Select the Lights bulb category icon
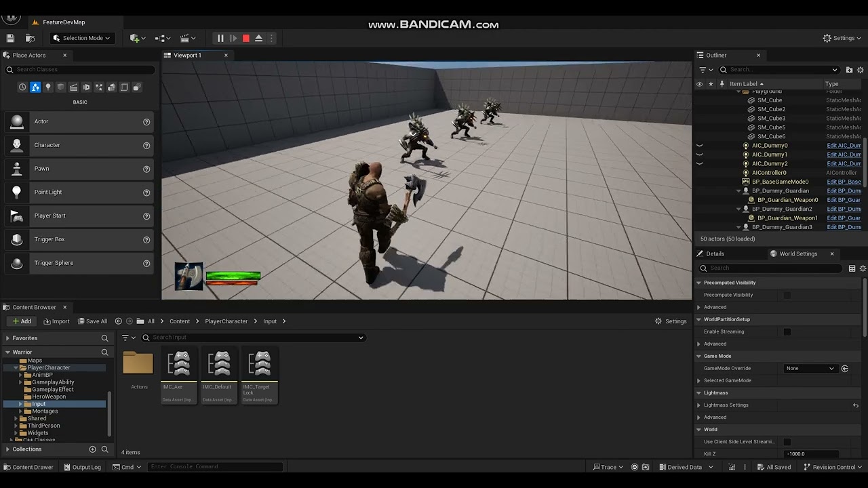 47,87
